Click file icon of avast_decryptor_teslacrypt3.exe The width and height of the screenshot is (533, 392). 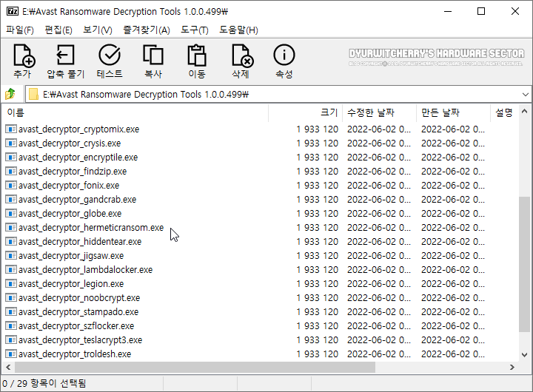point(11,339)
